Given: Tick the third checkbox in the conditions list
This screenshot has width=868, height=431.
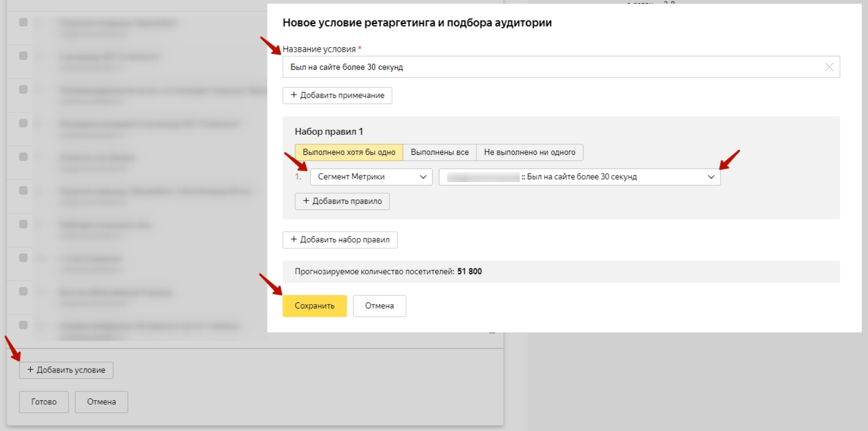Looking at the screenshot, I should (x=23, y=89).
